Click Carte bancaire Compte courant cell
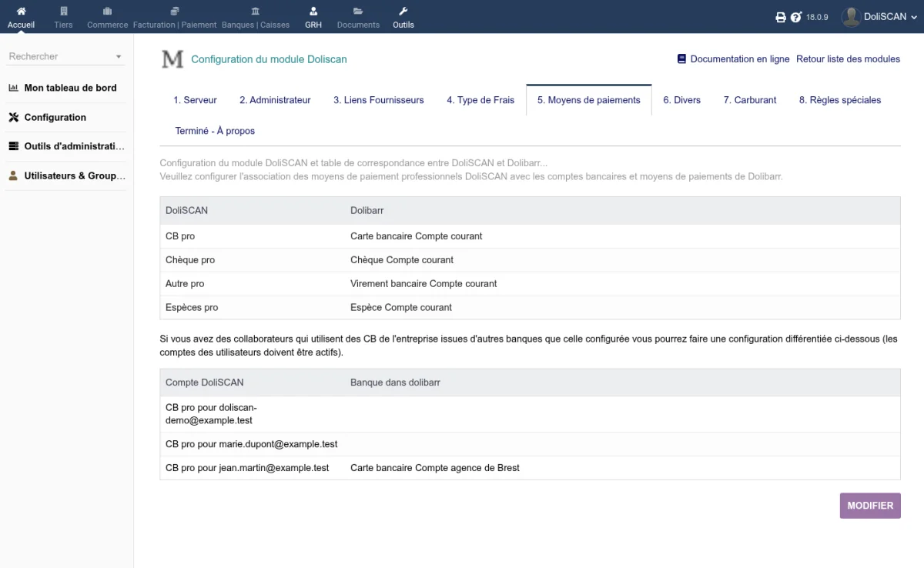The height and width of the screenshot is (568, 924). pyautogui.click(x=417, y=236)
